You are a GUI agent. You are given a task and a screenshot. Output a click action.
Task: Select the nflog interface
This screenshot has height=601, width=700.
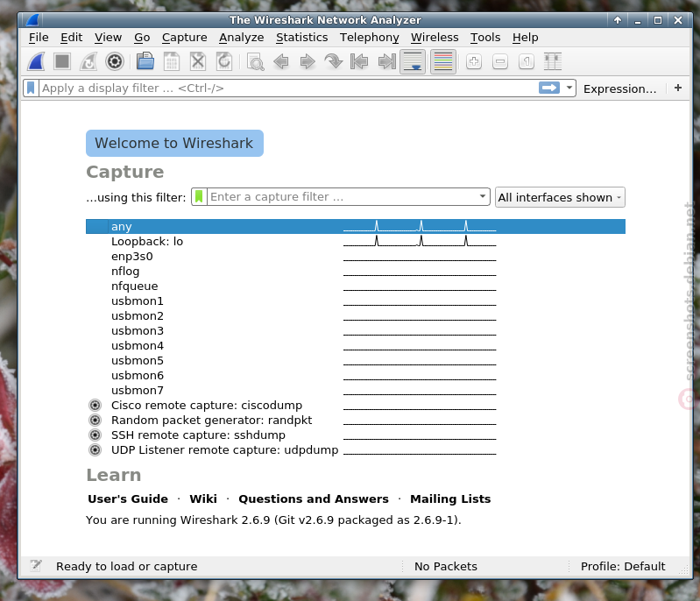pos(356,271)
